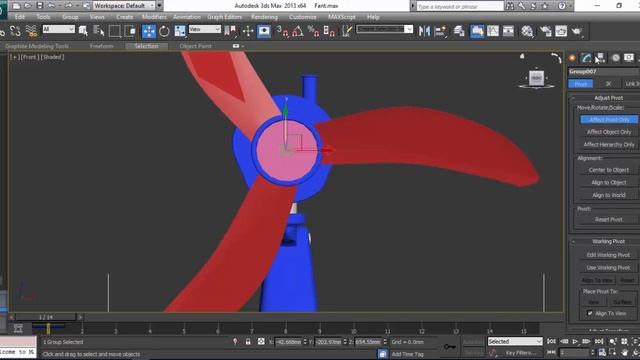Click the Mirror tool icon

click(x=424, y=31)
